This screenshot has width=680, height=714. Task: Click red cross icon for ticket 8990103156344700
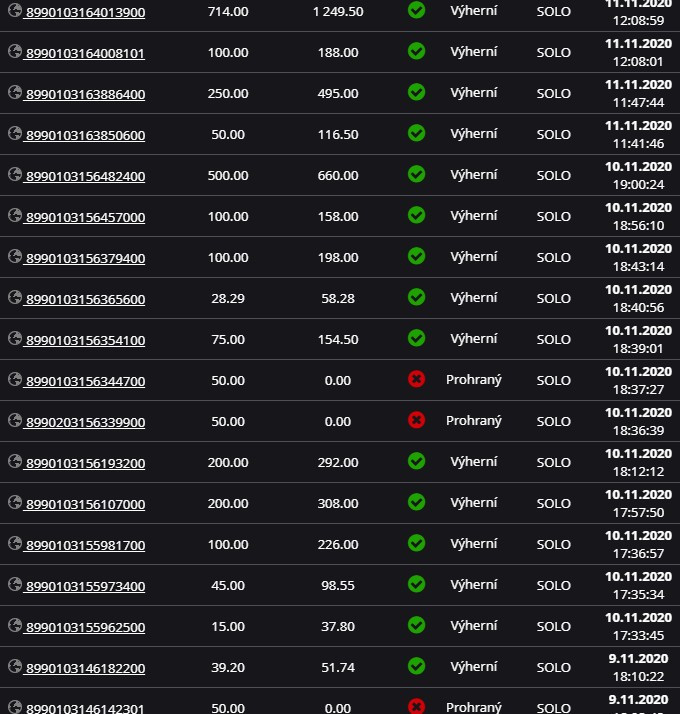coord(416,379)
